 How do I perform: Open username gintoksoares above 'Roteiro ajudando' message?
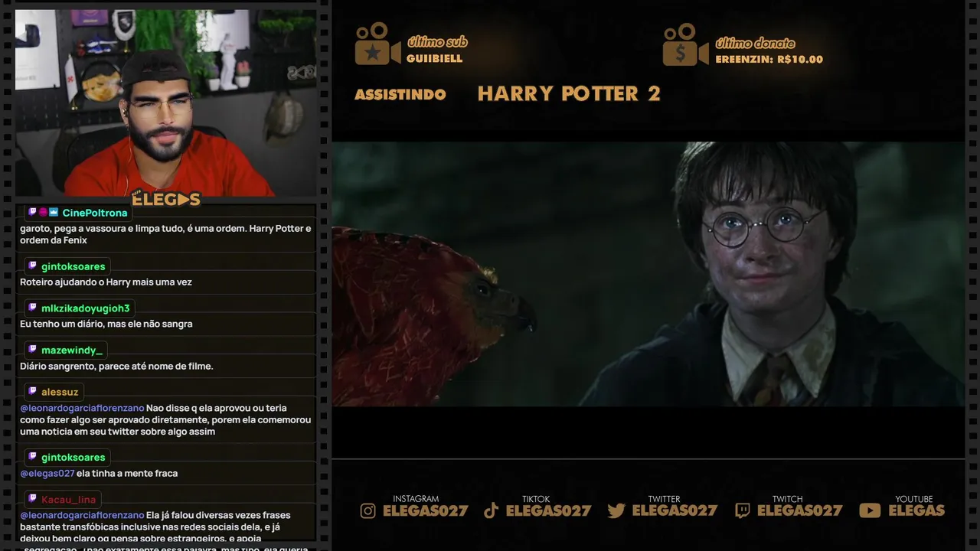click(x=73, y=266)
